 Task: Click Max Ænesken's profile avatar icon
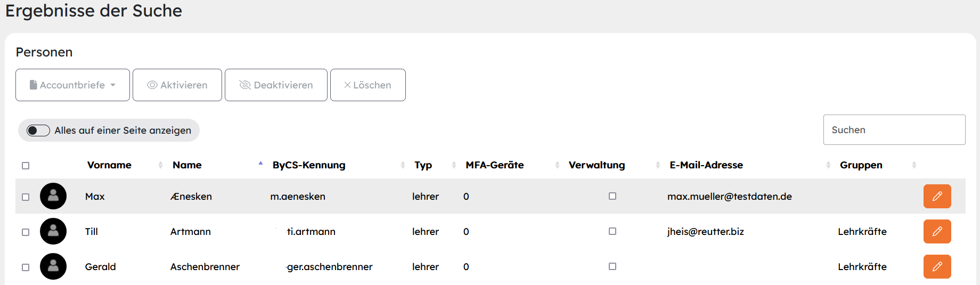pos(53,196)
